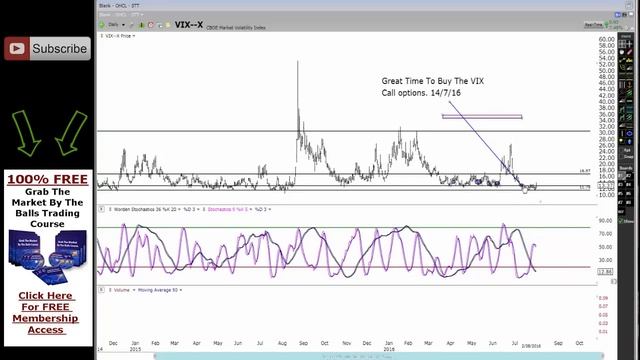Select the blue ellipse drawing tool
640x360 pixels.
click(x=629, y=133)
